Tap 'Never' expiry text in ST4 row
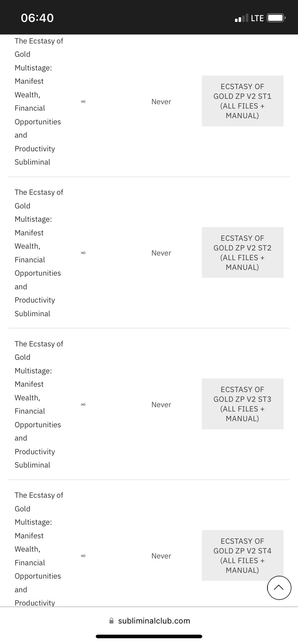Screen dimensions: 298x644 click(x=161, y=556)
